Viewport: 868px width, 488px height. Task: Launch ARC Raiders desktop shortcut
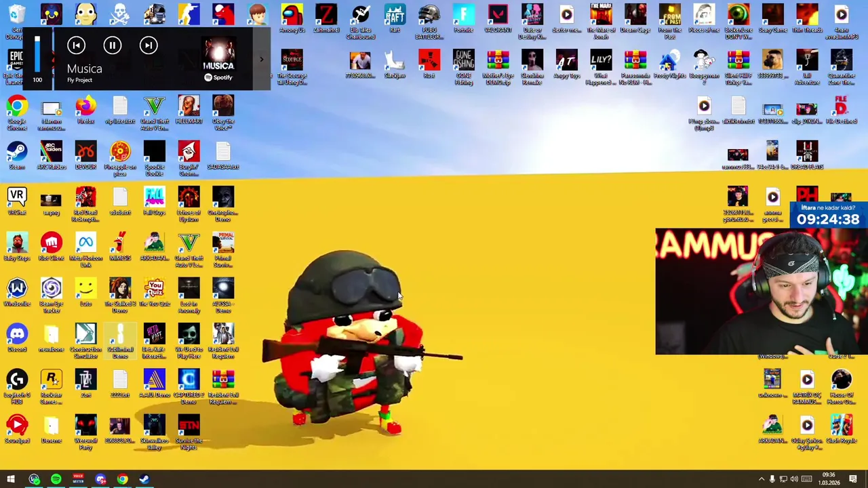(52, 156)
